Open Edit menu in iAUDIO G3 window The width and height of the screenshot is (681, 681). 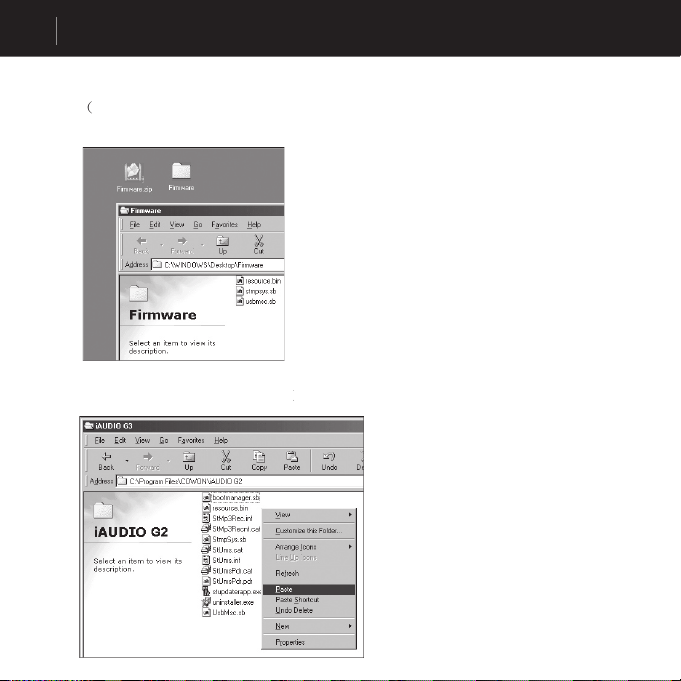[120, 440]
